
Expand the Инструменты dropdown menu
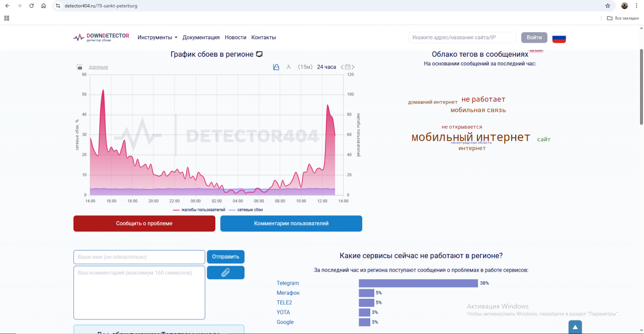157,37
